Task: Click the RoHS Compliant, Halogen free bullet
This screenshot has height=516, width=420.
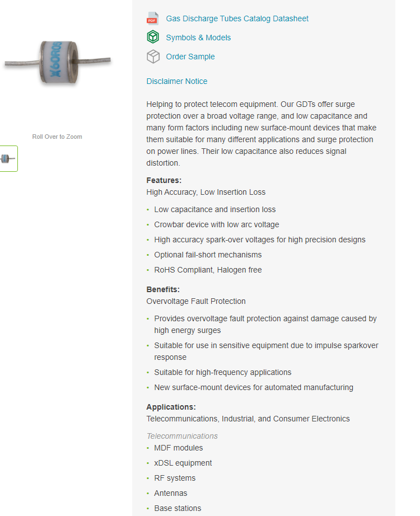Action: pos(208,270)
